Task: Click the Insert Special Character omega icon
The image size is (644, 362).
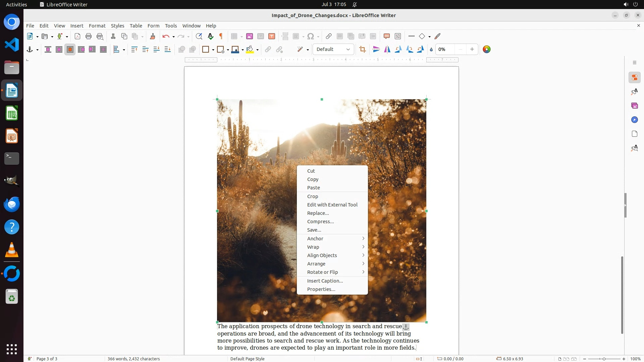Action: coord(311,36)
